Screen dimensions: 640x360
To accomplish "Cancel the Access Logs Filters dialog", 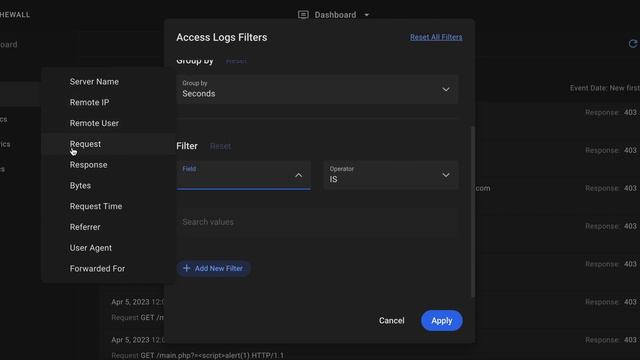I will [x=391, y=321].
